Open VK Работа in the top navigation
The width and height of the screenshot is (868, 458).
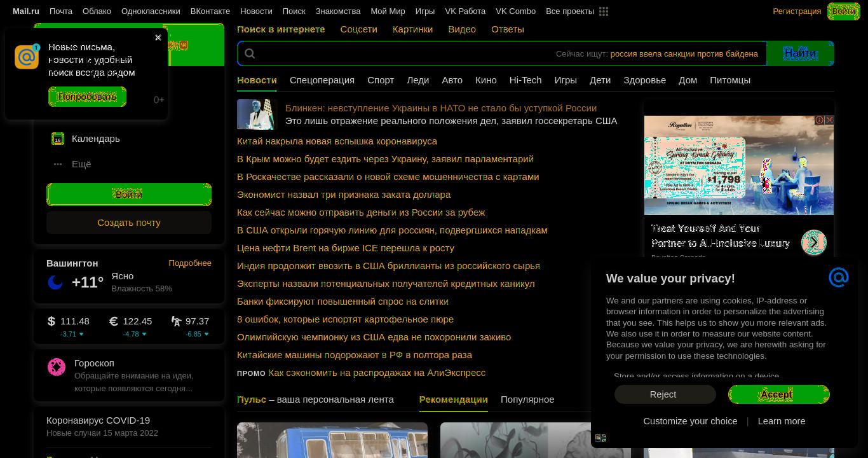(465, 11)
